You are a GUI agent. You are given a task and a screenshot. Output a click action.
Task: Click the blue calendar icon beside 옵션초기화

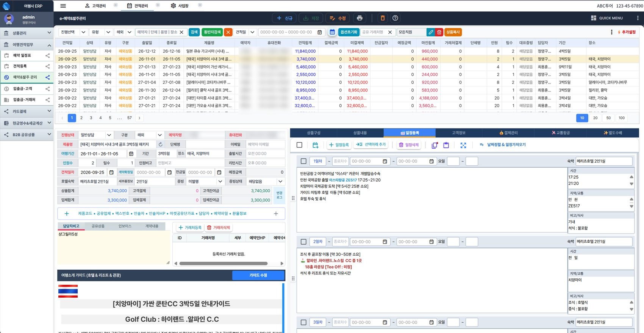[332, 32]
